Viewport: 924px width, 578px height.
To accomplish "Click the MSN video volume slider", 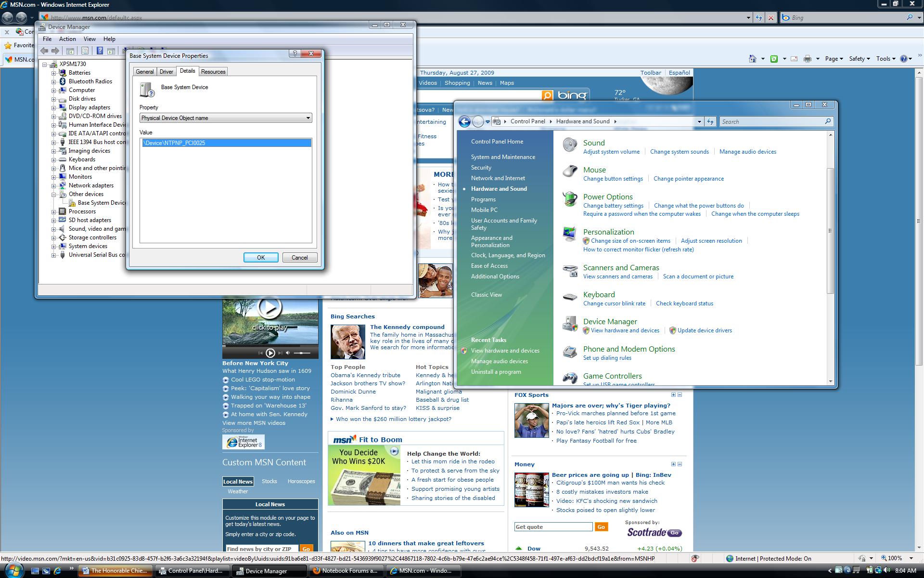I will tap(302, 353).
